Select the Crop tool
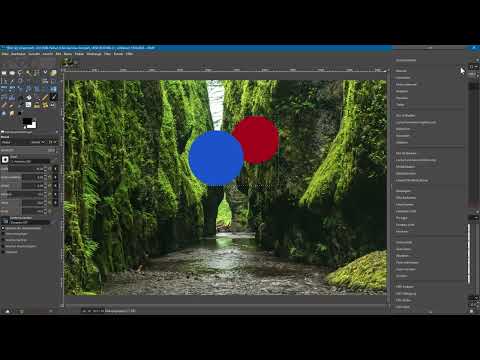Image resolution: width=480 pixels, height=360 pixels. point(53,81)
